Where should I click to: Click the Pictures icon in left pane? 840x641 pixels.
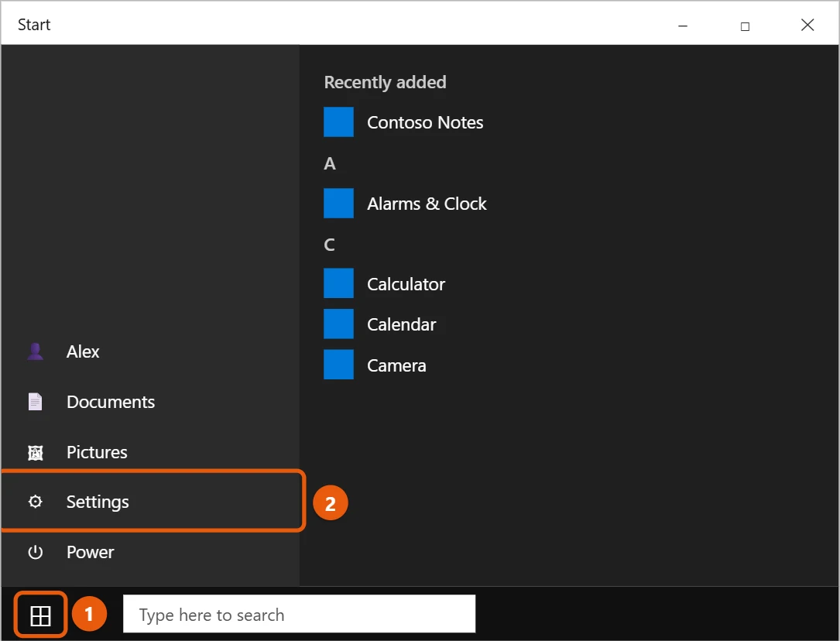[36, 453]
